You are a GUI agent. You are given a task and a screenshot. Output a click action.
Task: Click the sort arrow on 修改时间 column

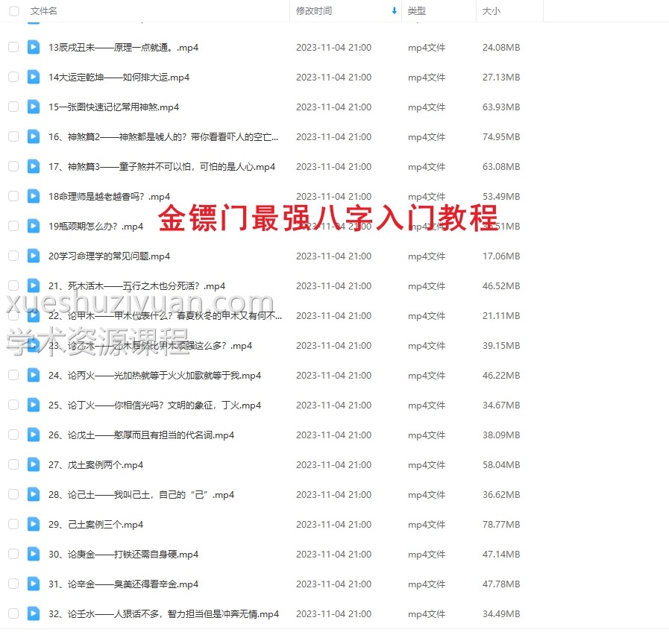[x=395, y=11]
